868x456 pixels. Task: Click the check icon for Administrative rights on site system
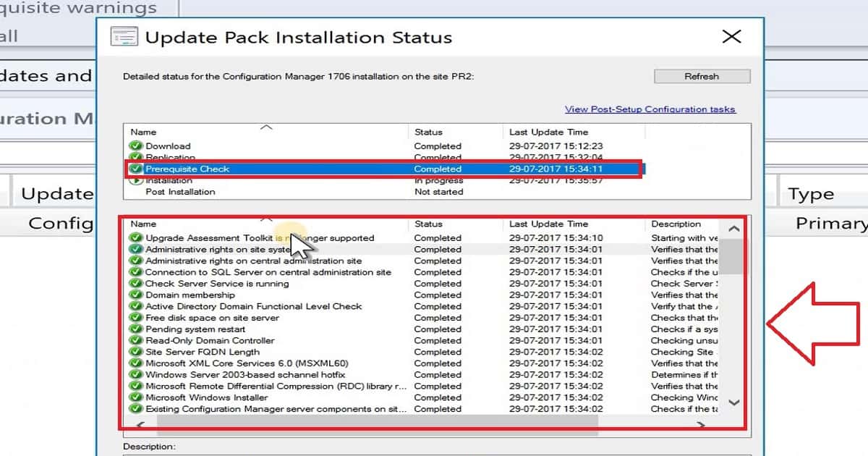coord(136,249)
